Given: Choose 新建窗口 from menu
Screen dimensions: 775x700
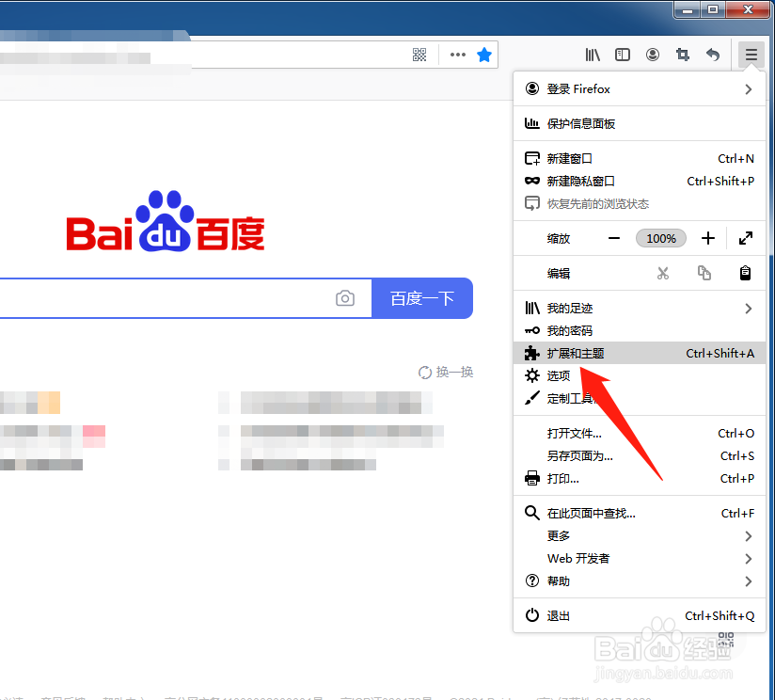Looking at the screenshot, I should coord(640,159).
